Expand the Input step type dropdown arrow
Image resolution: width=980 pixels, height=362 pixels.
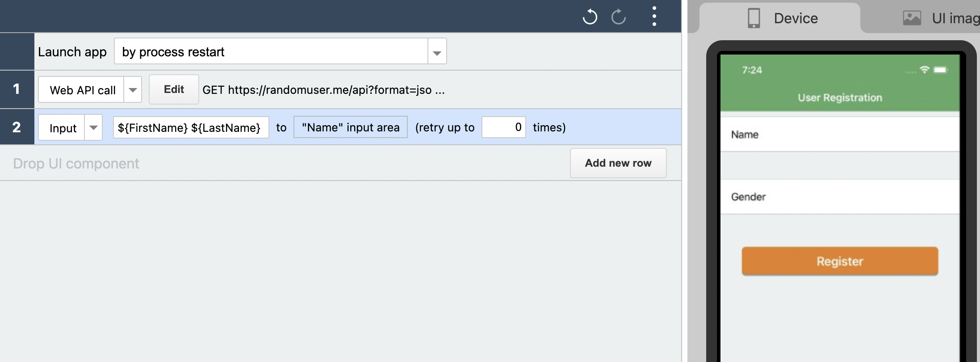(x=93, y=128)
